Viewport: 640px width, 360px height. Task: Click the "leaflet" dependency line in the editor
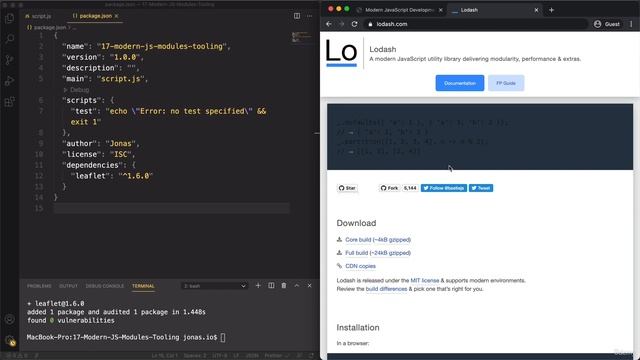click(111, 176)
